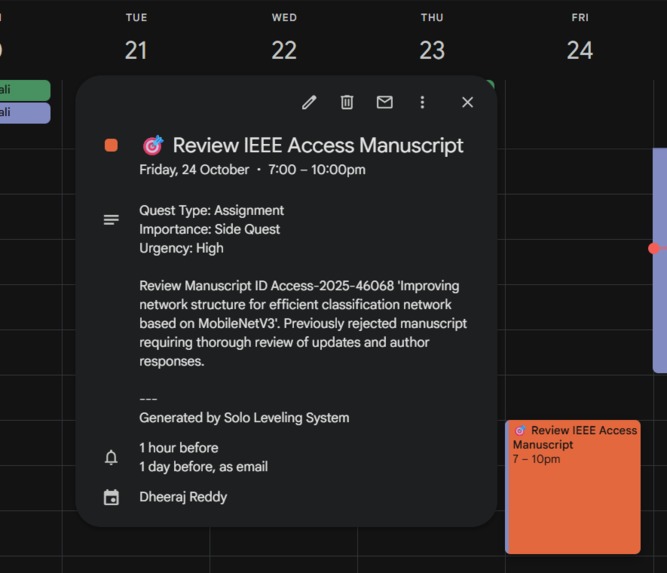
Task: Click 'Friday, 24 October' date text
Action: coord(194,170)
